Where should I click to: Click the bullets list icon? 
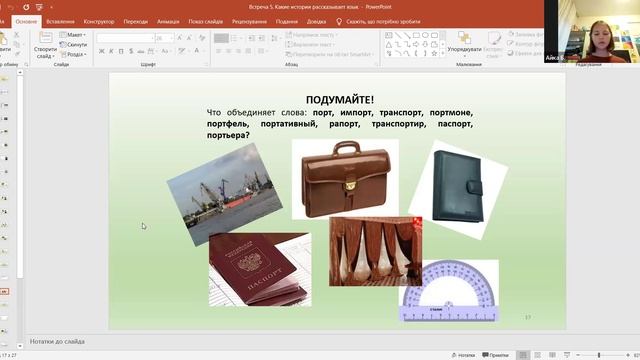pyautogui.click(x=235, y=38)
